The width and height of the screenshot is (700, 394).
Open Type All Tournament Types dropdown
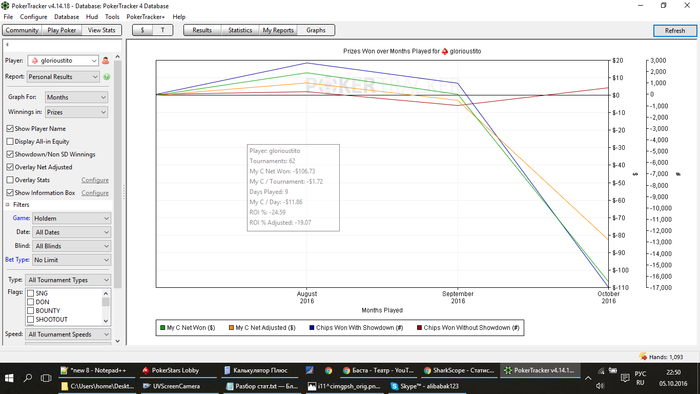(68, 280)
